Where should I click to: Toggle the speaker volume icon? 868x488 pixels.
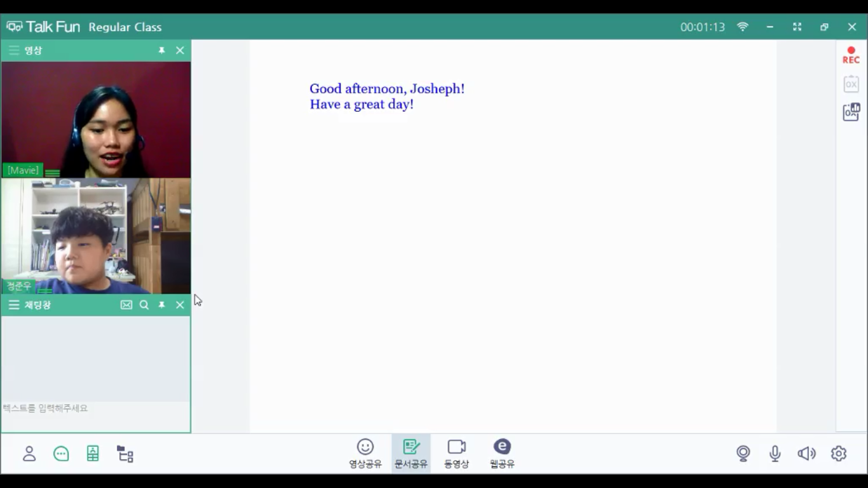tap(806, 453)
